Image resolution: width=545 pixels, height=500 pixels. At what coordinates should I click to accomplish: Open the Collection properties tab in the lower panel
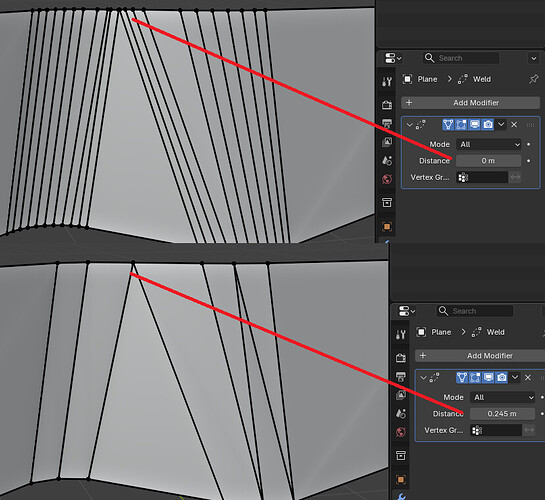(401, 455)
